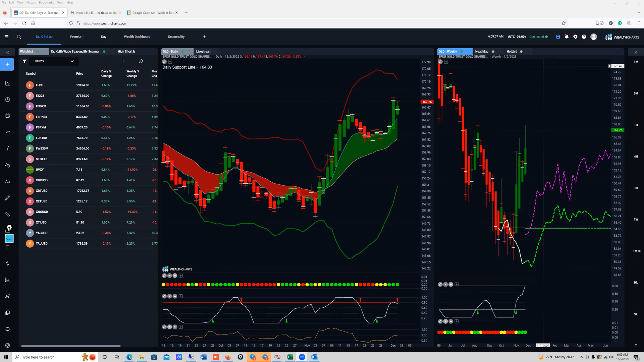Set weekly chart timeframe to 1MTH
Viewport: 644px width, 362px height.
point(637,251)
